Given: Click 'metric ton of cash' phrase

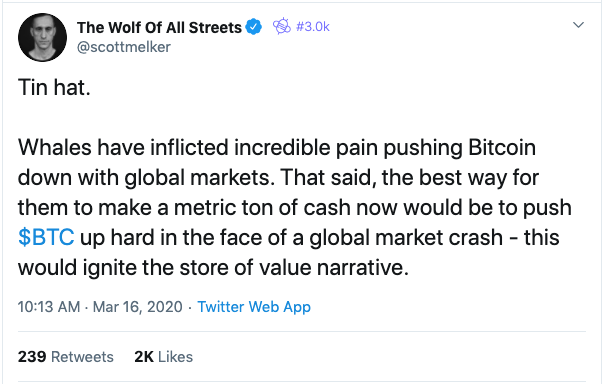Looking at the screenshot, I should click(262, 207).
